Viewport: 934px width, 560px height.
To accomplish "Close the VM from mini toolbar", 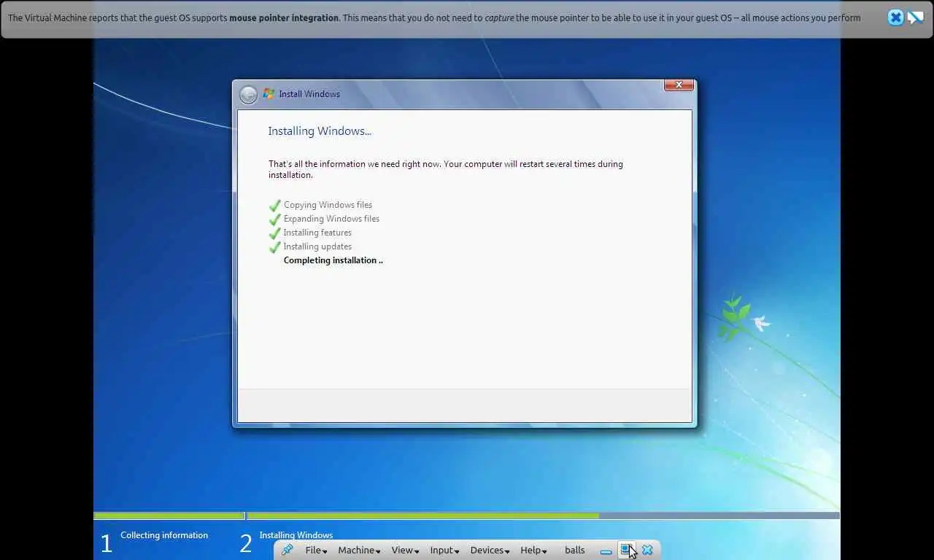I will [647, 551].
